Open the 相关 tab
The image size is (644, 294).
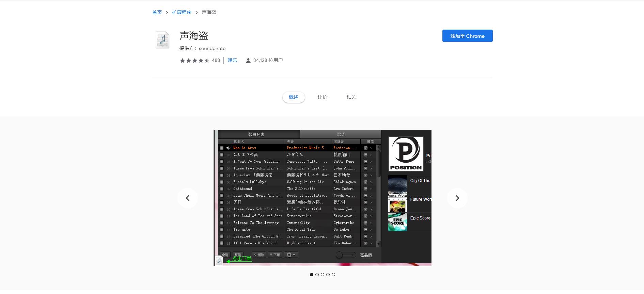coord(351,97)
